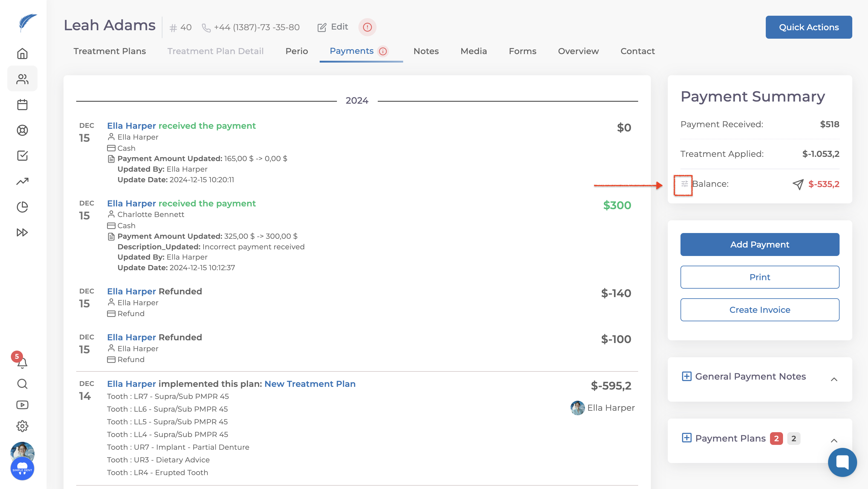Open the calendar icon in sidebar
The image size is (868, 489).
pos(22,105)
